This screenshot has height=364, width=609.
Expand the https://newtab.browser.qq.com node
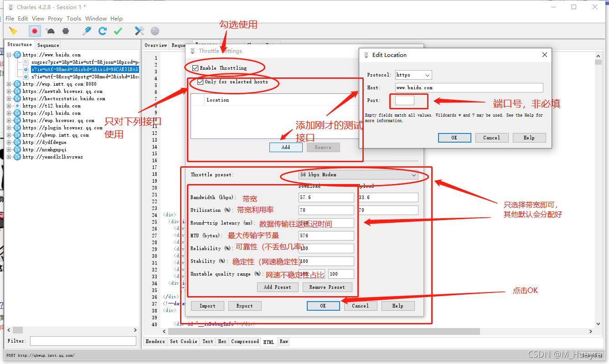9,91
